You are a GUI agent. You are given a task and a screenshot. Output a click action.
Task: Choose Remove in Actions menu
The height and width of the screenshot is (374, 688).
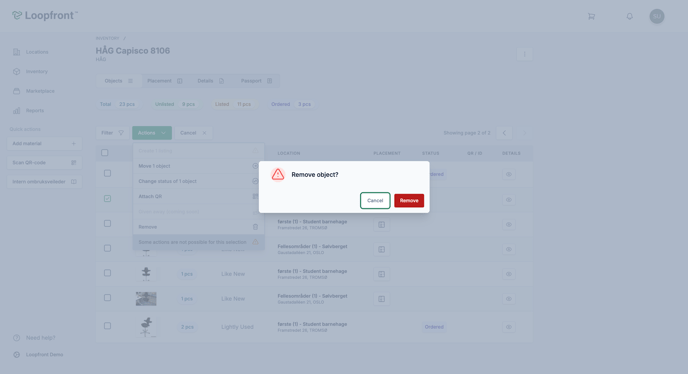[x=198, y=227]
